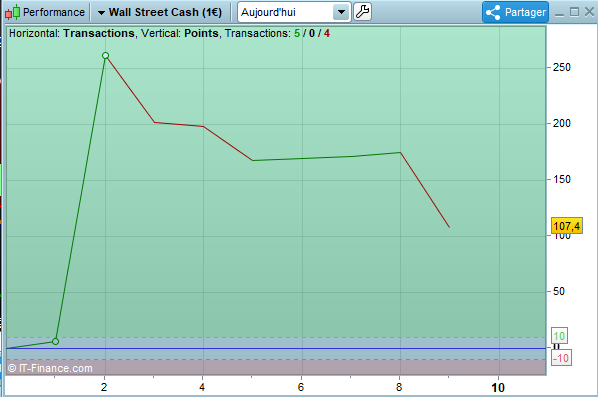
Task: Click the Vertical: Points label
Action: click(x=180, y=34)
